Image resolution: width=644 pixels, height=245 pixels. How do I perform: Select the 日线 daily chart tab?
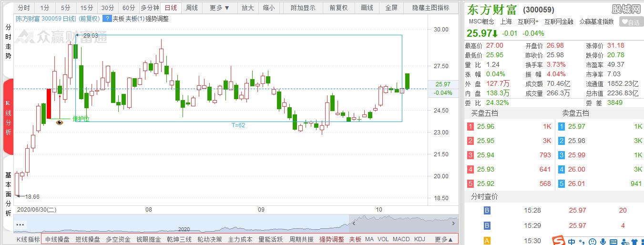(x=171, y=8)
